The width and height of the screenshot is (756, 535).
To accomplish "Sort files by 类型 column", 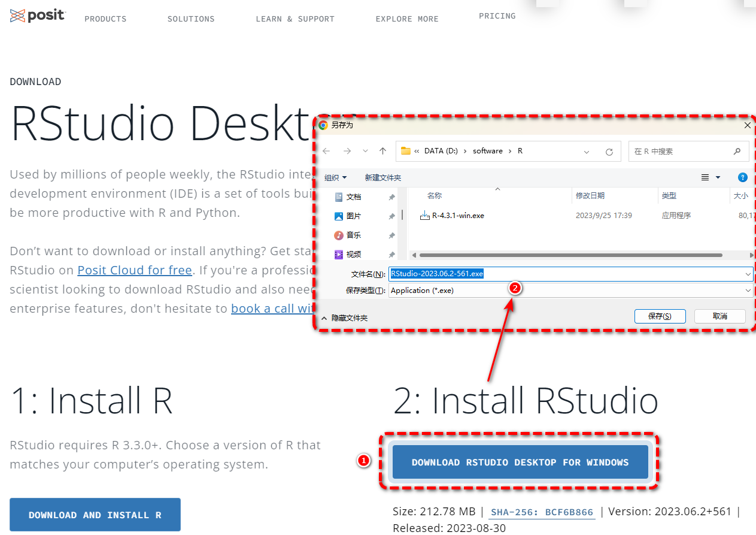I will (669, 196).
